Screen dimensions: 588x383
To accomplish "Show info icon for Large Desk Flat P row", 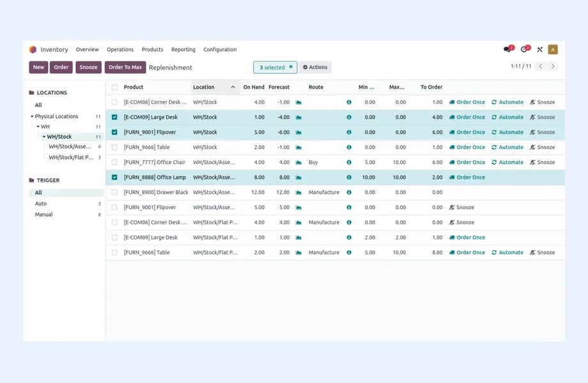I will click(349, 237).
